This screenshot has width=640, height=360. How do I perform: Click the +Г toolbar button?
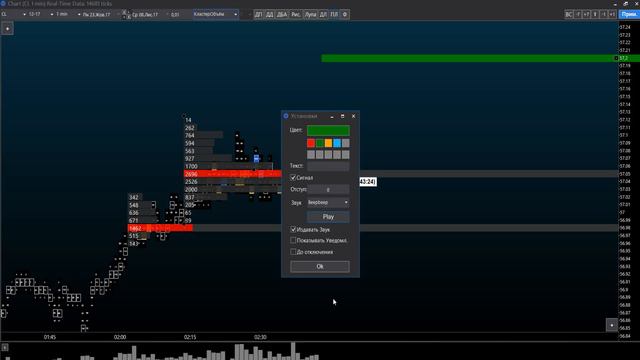click(587, 14)
